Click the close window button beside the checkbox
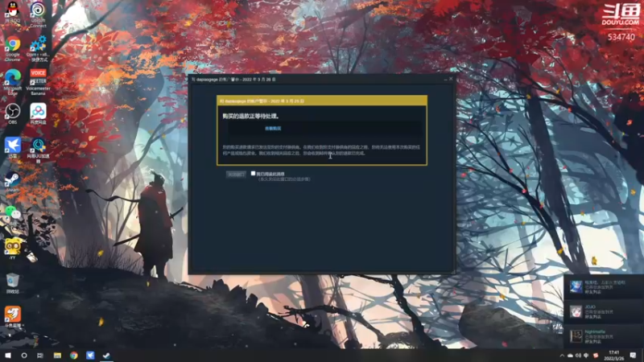 point(236,175)
